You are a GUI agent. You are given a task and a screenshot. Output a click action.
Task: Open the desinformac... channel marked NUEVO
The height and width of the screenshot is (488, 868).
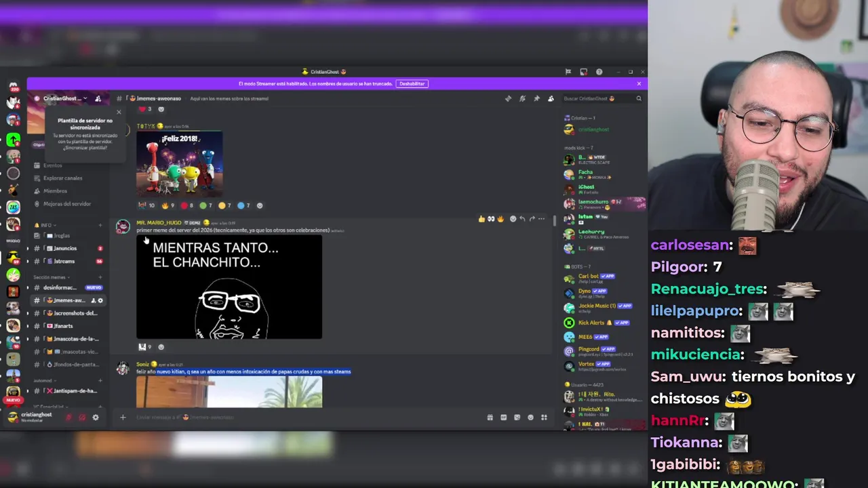(x=68, y=287)
